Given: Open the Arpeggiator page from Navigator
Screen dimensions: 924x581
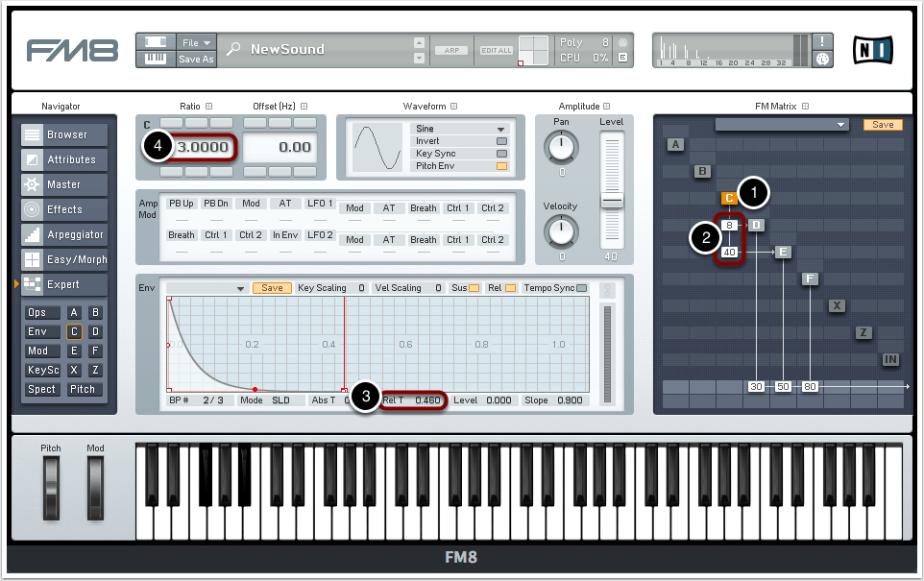Looking at the screenshot, I should 65,235.
